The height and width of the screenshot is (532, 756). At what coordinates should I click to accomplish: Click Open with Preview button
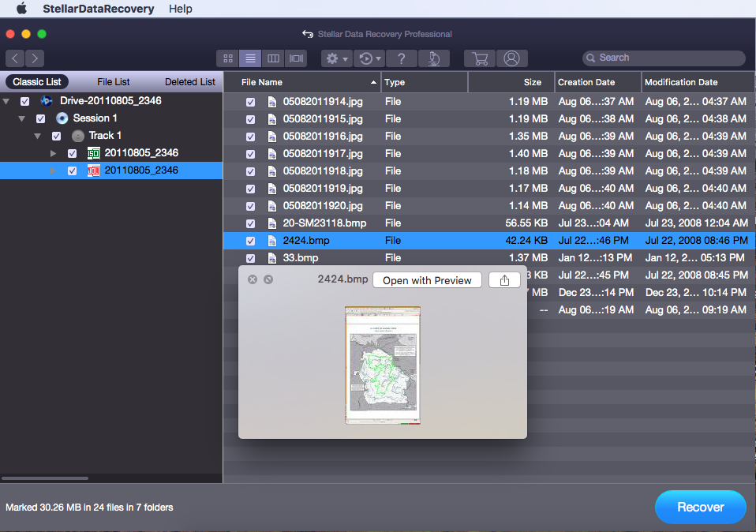[427, 280]
